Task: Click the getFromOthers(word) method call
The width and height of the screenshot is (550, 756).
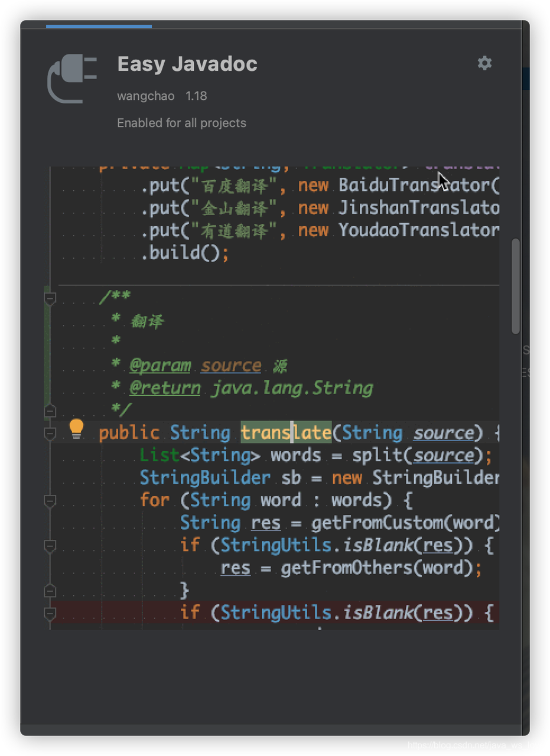Action: pyautogui.click(x=377, y=568)
